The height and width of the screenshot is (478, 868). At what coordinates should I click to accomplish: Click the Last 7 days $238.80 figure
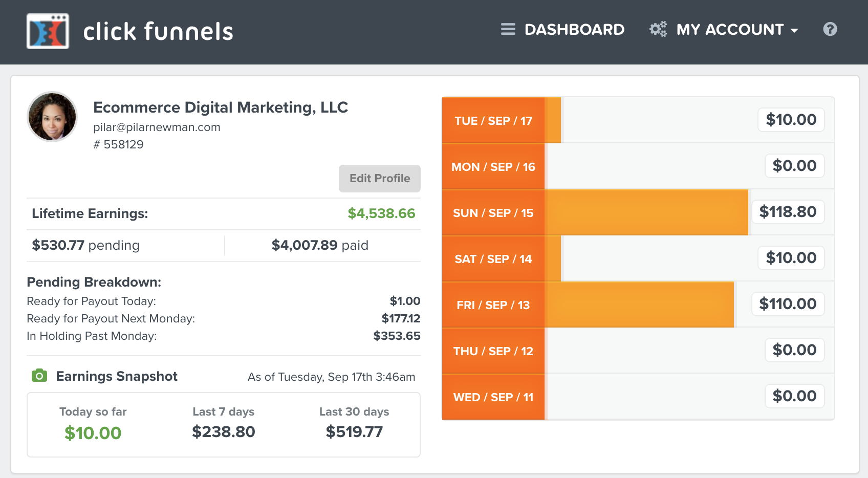coord(224,432)
